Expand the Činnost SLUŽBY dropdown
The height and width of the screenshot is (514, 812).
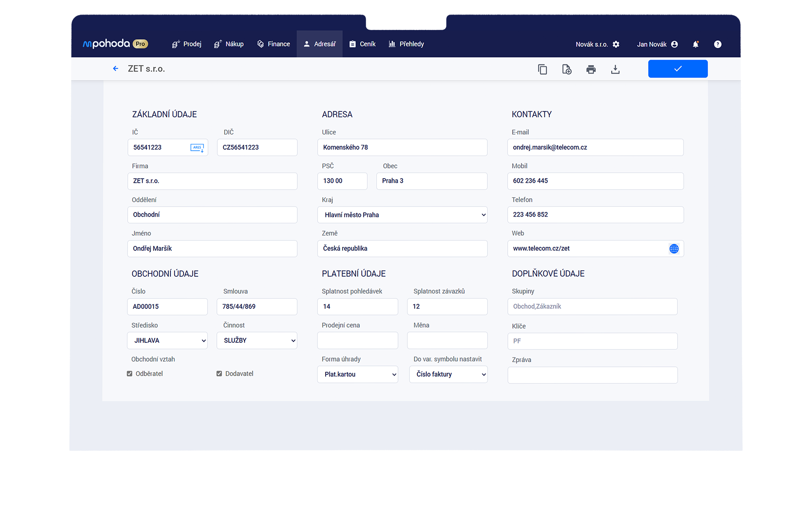[257, 341]
